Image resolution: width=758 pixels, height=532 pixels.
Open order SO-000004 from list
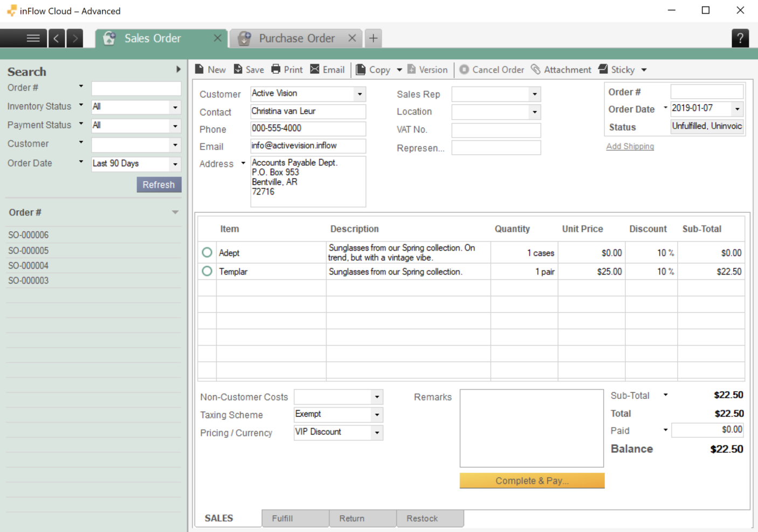click(x=94, y=266)
